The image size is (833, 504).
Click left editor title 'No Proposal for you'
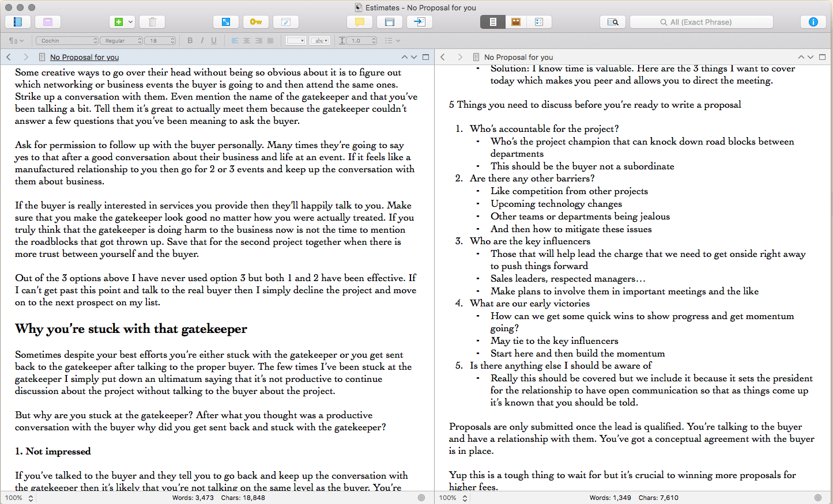coord(84,57)
